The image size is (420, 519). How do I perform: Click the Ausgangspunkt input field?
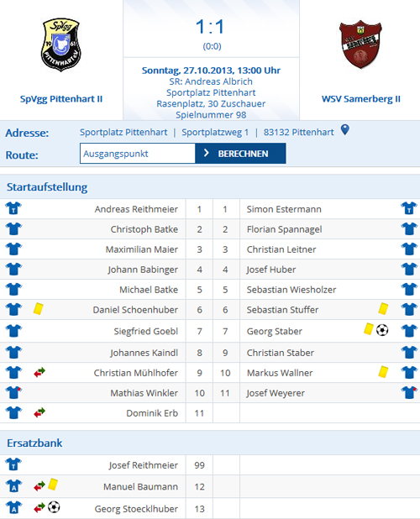pyautogui.click(x=138, y=153)
